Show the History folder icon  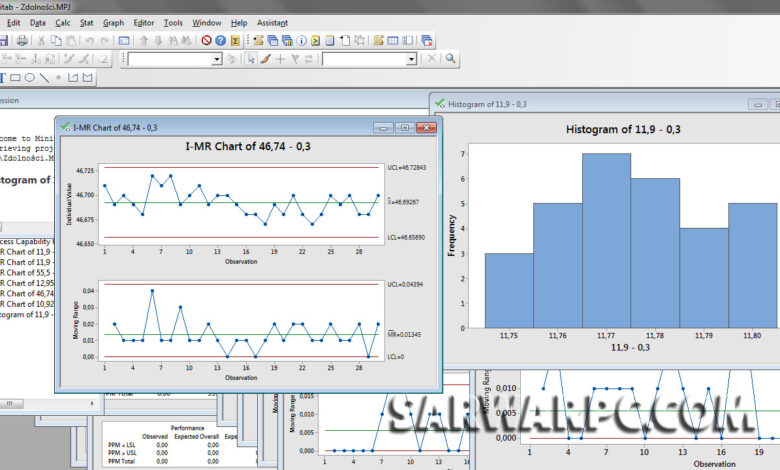coord(316,41)
